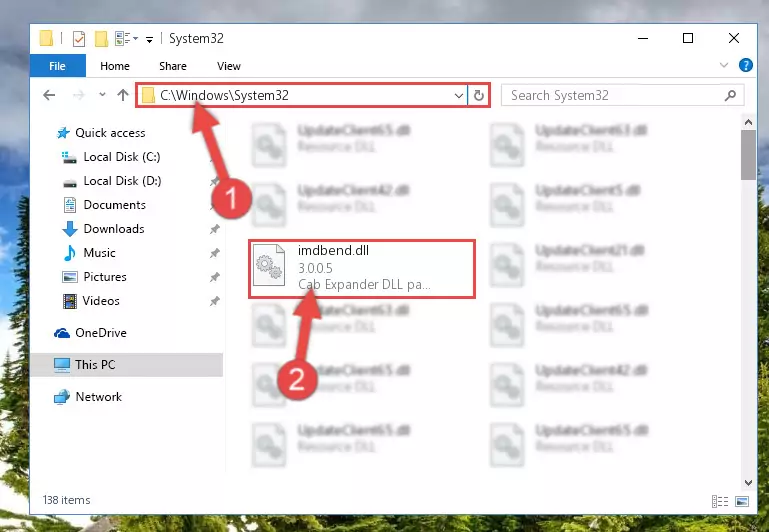Click the search magnifier icon
Viewport: 769px width, 532px height.
coord(730,95)
